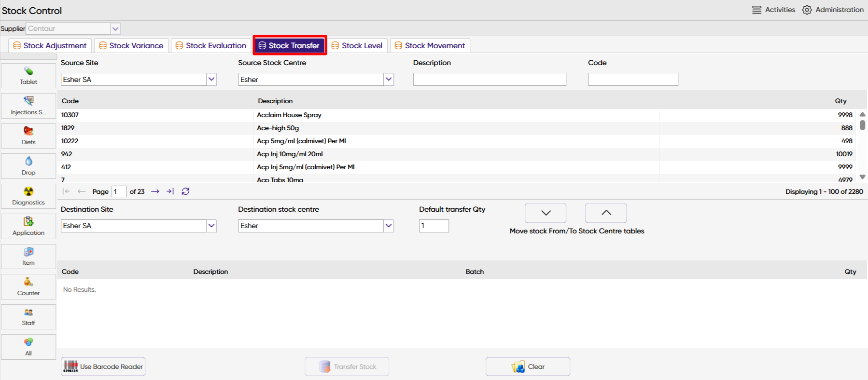
Task: Jump to last page of stock list
Action: tap(170, 191)
